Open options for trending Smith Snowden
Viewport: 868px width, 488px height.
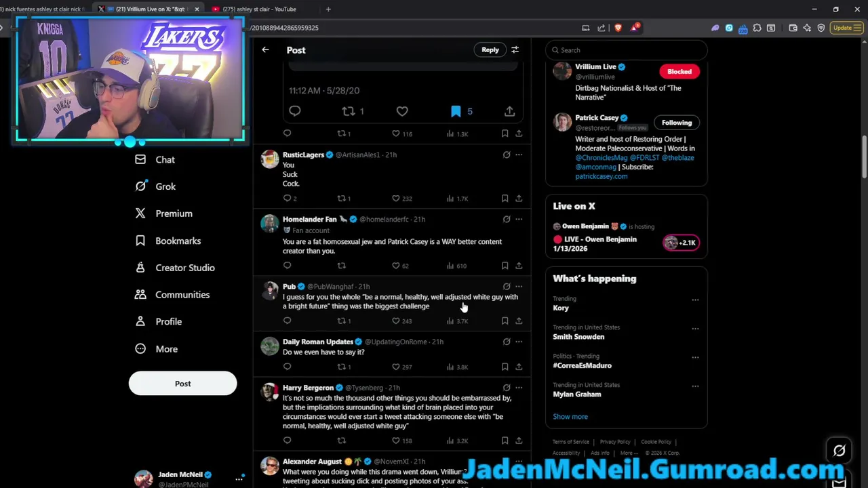[695, 329]
